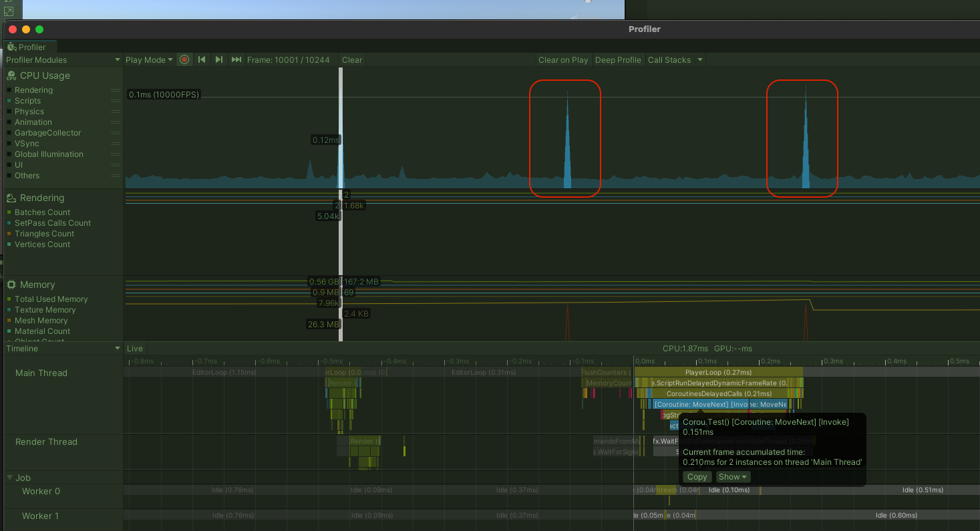Toggle Vertices Count series
Screen dimensions: 980x531
pyautogui.click(x=9, y=244)
